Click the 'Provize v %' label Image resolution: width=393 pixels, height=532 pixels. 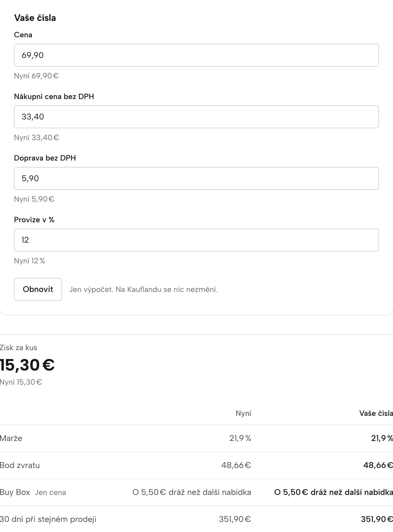click(x=34, y=220)
